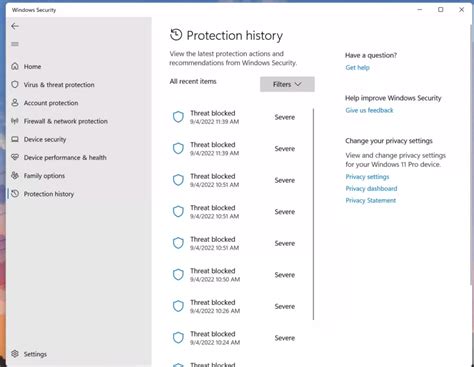Click the Home house icon
474x367 pixels.
tap(15, 66)
